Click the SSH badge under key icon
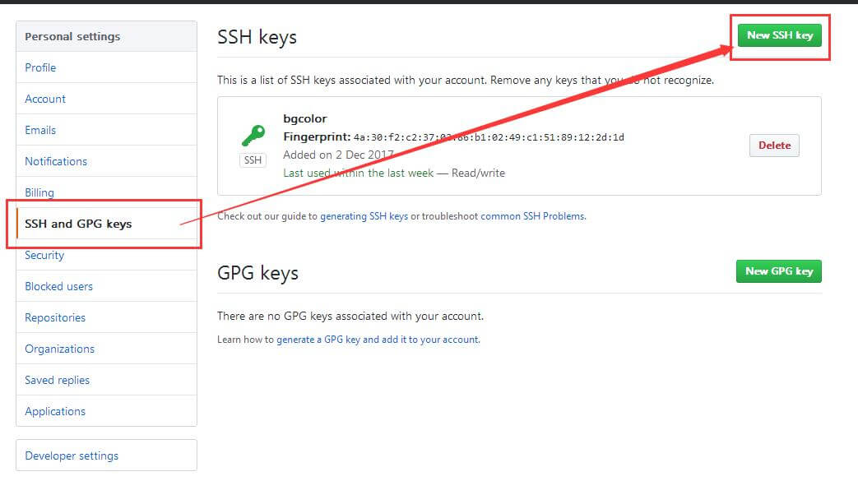Viewport: 858px width, 504px height. [x=253, y=160]
